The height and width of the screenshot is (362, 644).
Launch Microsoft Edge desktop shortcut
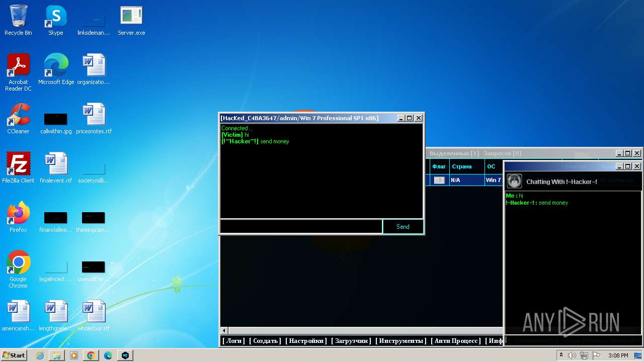coord(56,69)
